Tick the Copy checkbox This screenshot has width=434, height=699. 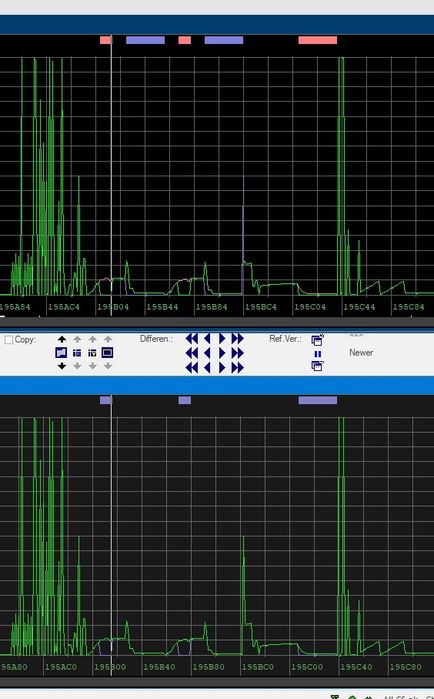click(9, 340)
